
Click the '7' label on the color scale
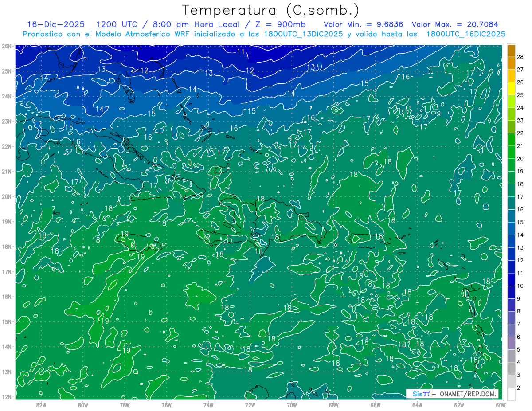click(519, 324)
